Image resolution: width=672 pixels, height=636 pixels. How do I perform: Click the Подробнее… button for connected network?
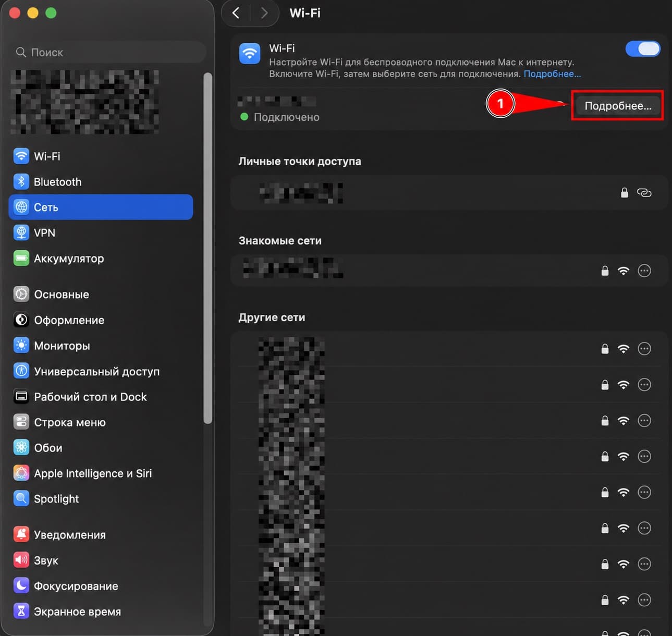618,106
